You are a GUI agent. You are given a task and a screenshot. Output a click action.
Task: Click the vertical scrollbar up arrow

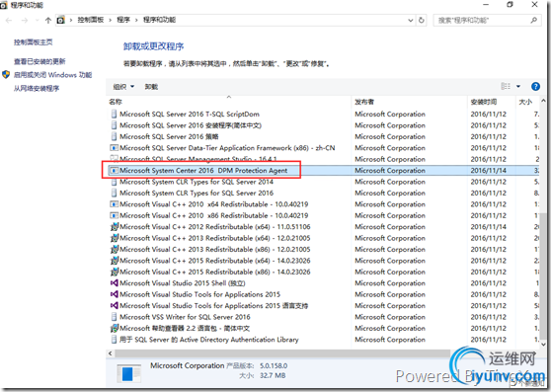point(543,101)
